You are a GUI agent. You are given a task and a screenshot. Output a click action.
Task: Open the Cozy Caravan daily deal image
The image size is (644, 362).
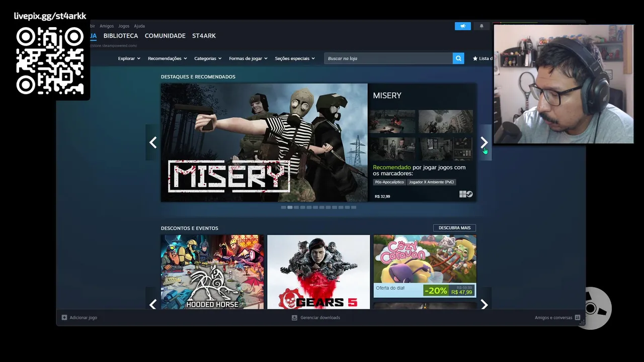pyautogui.click(x=425, y=259)
